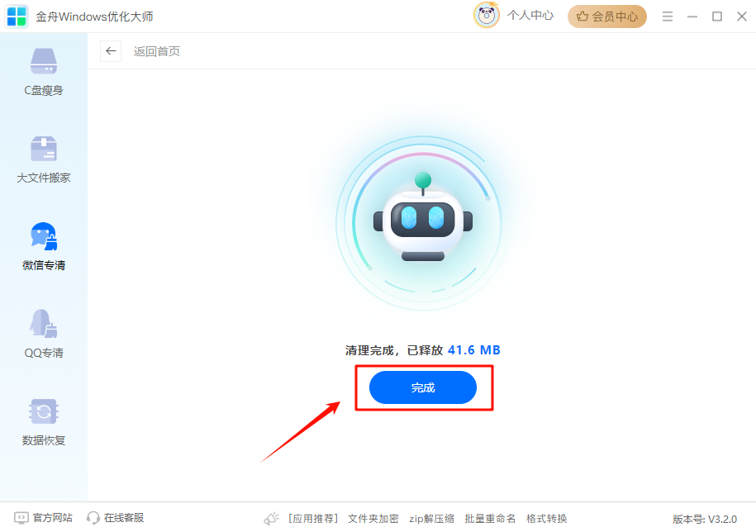Click the blue 完成 button
This screenshot has width=756, height=532.
point(423,387)
